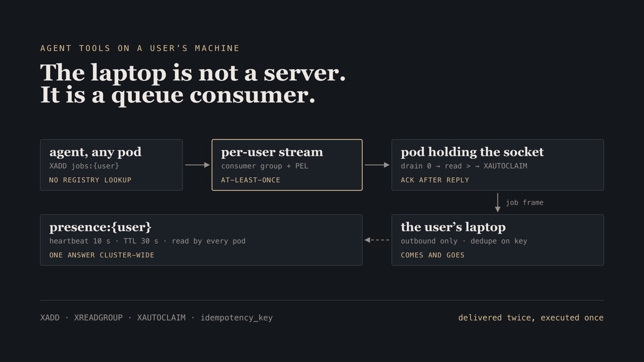Select the 'per-user stream' box title
Image resolution: width=644 pixels, height=362 pixels.
pos(272,152)
